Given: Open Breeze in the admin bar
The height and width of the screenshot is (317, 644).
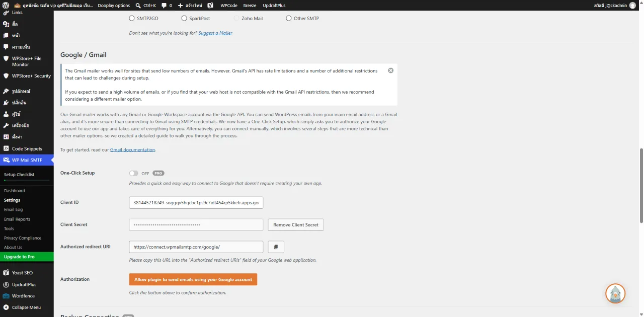Looking at the screenshot, I should point(250,6).
